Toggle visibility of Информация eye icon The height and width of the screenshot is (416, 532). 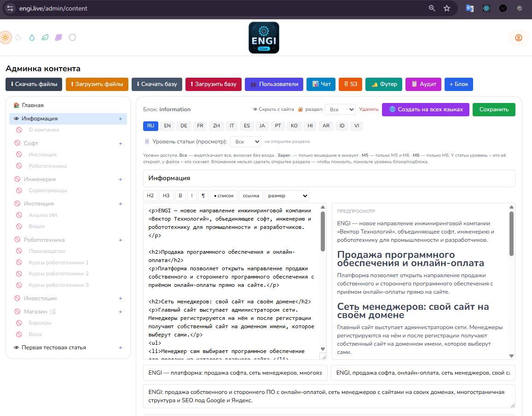[16, 119]
